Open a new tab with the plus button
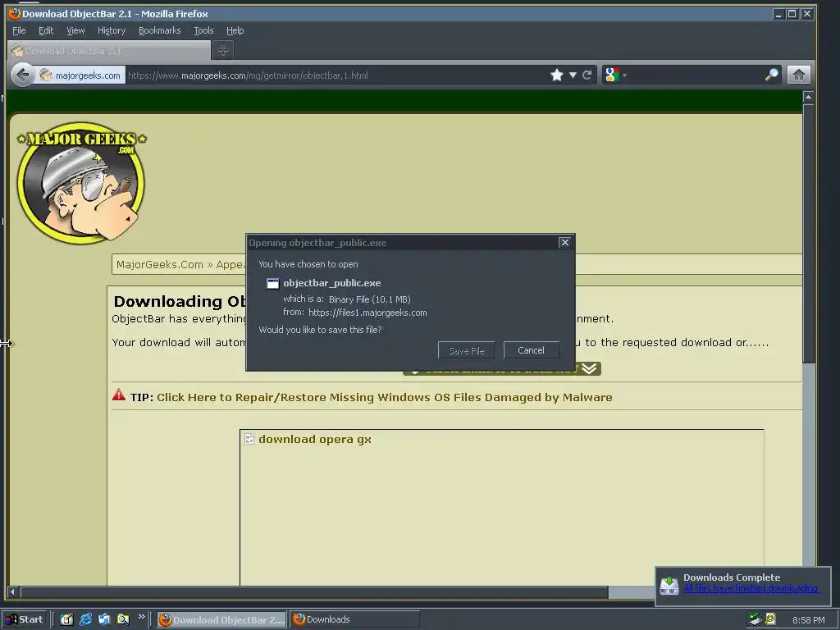This screenshot has height=630, width=840. coord(223,50)
